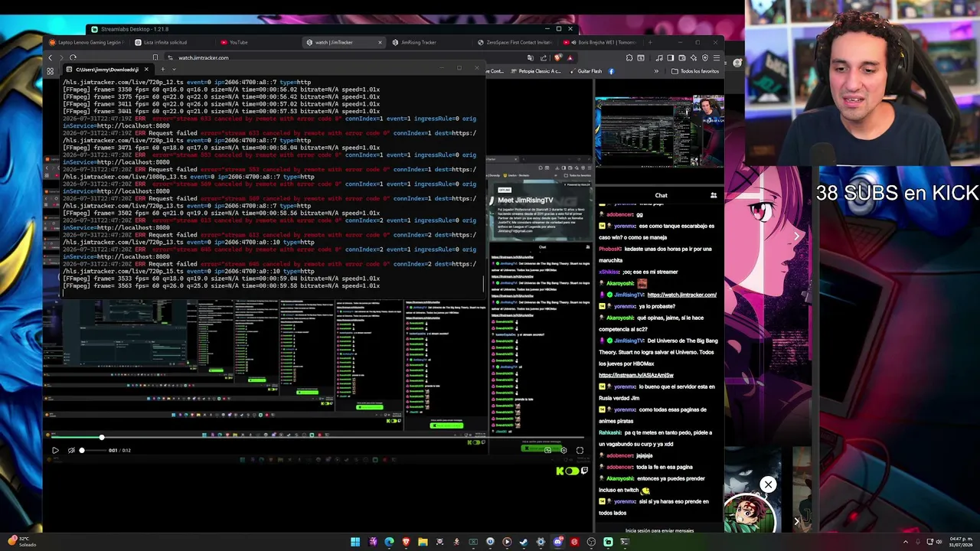Expand the bookmarks overflow chevron

[656, 71]
